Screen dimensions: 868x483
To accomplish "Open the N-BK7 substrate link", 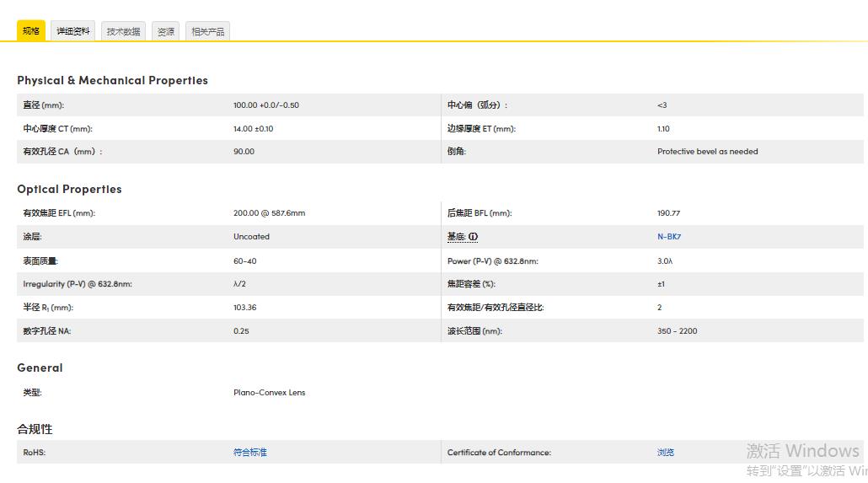I will [668, 237].
